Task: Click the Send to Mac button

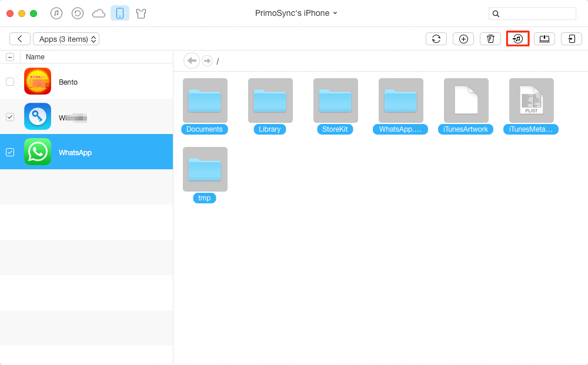Action: (544, 39)
